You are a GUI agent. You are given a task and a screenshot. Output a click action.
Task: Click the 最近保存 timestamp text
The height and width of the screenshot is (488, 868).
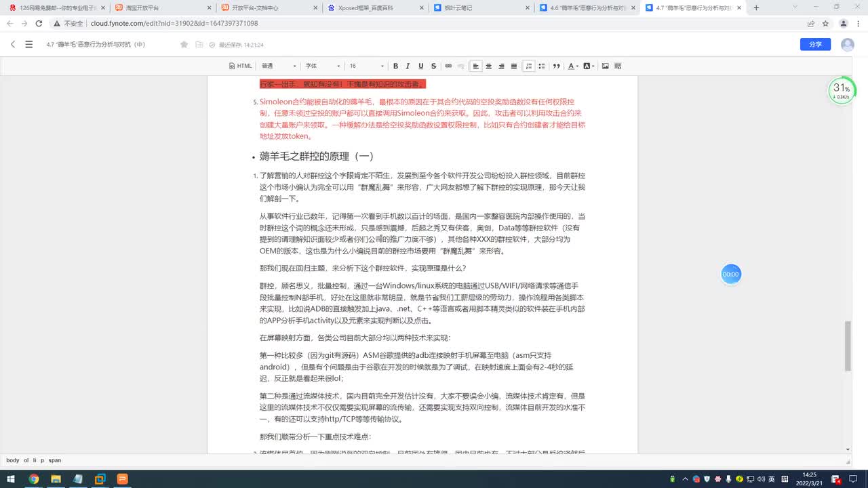pos(241,45)
